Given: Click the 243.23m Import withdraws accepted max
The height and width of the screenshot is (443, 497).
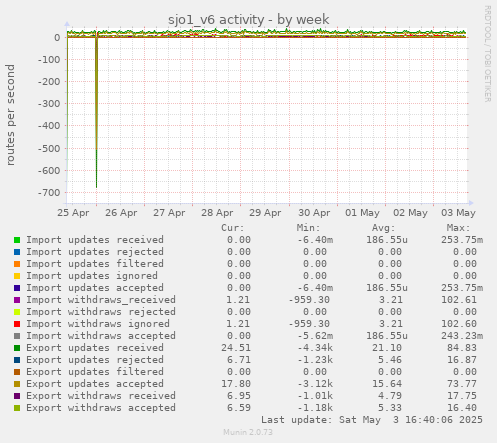Looking at the screenshot, I should point(462,336).
